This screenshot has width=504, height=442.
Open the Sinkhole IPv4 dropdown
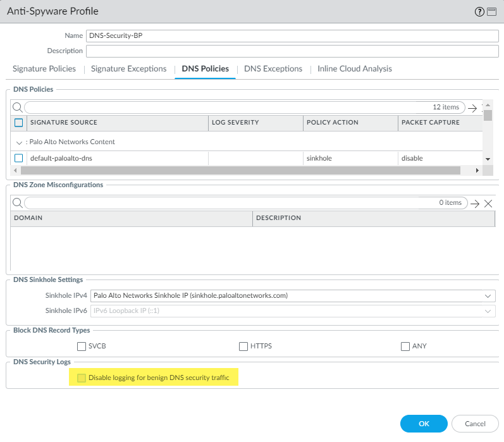tap(488, 295)
